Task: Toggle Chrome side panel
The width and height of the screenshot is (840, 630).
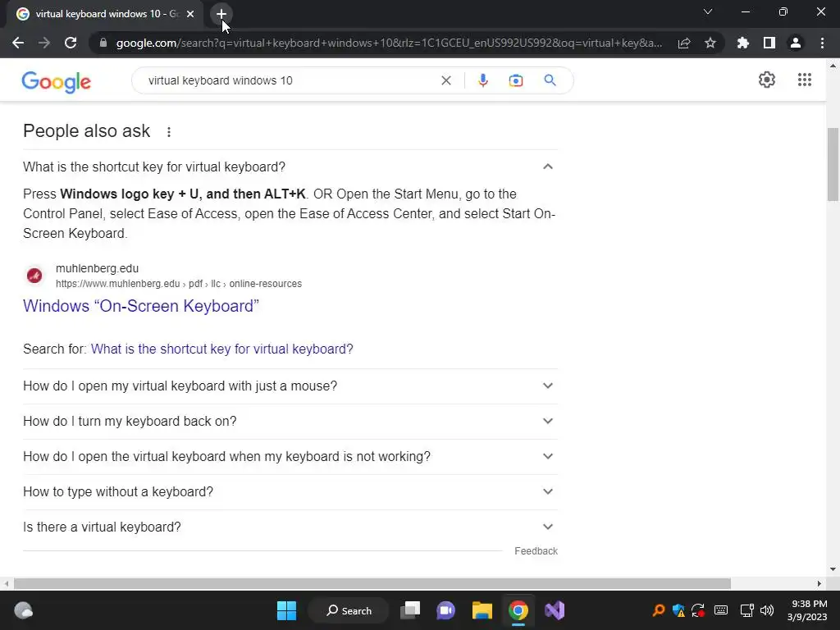Action: pyautogui.click(x=769, y=43)
